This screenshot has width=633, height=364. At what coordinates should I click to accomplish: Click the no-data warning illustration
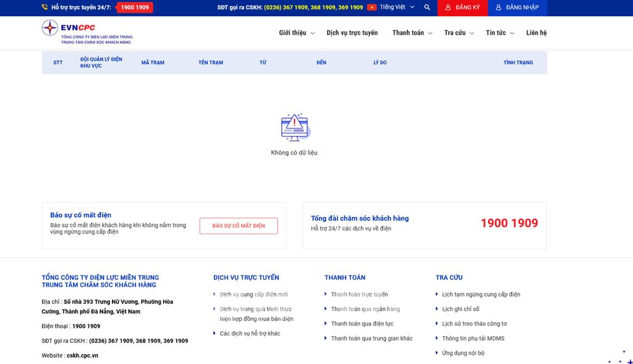pos(294,127)
